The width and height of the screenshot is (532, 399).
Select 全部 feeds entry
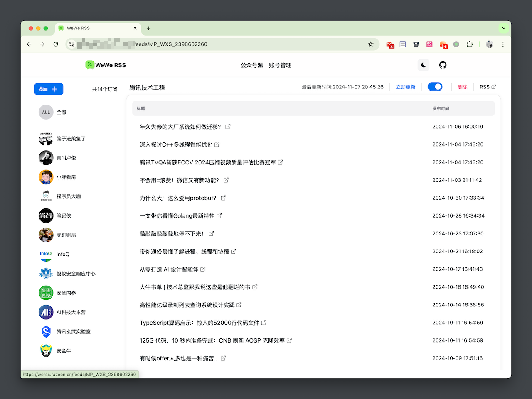pos(61,112)
